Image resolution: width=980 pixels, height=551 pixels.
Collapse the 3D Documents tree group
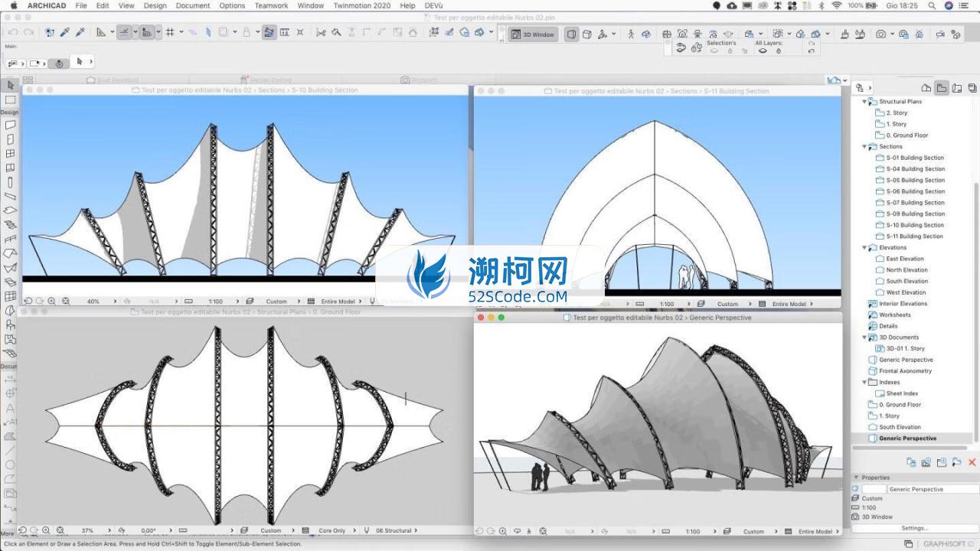coord(864,337)
